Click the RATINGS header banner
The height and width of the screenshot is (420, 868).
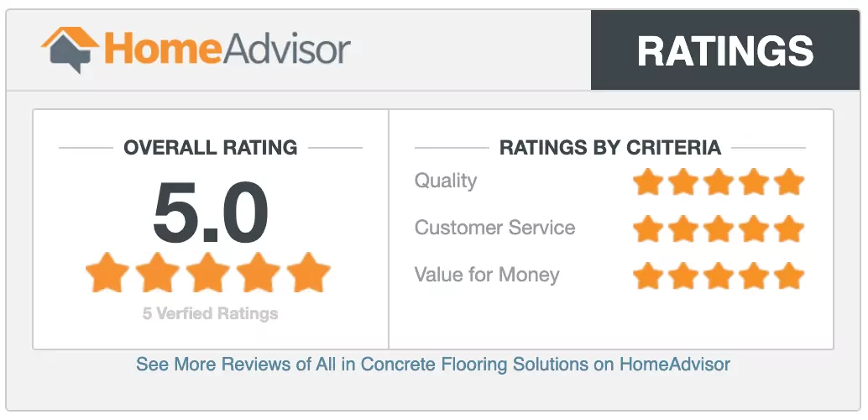pos(725,50)
